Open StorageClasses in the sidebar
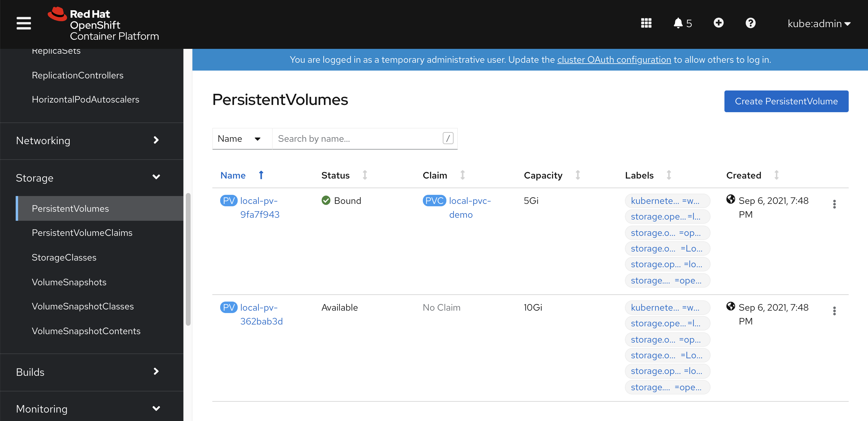The width and height of the screenshot is (868, 421). tap(64, 257)
